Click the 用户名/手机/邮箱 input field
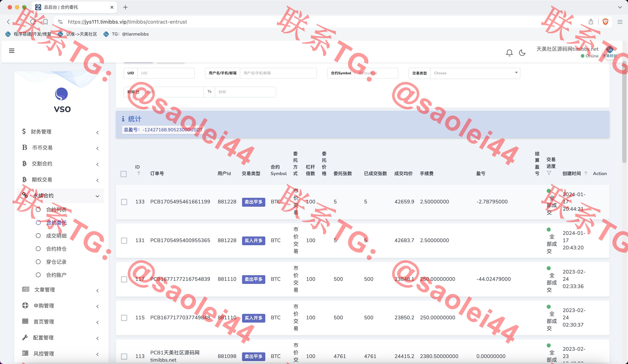This screenshot has width=628, height=364. (x=278, y=73)
